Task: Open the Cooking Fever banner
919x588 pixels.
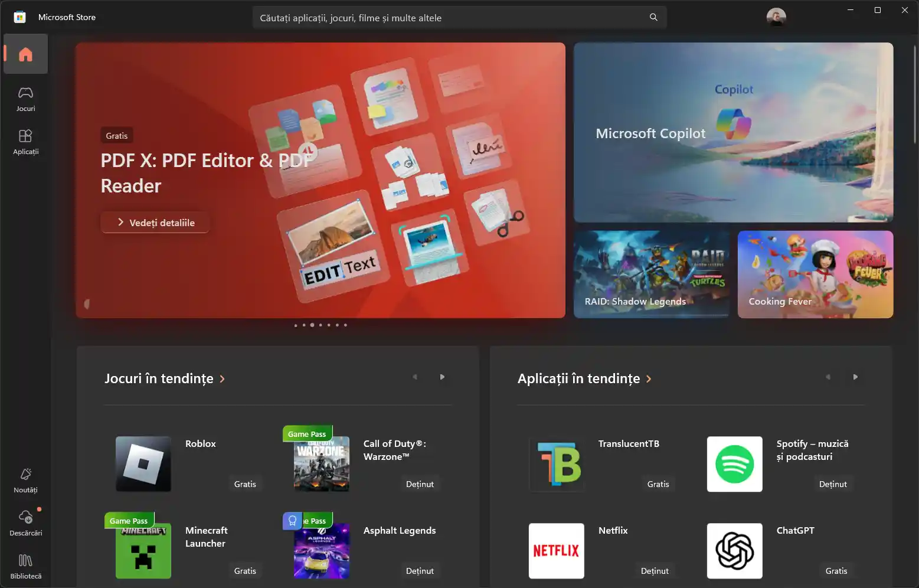Action: (815, 275)
